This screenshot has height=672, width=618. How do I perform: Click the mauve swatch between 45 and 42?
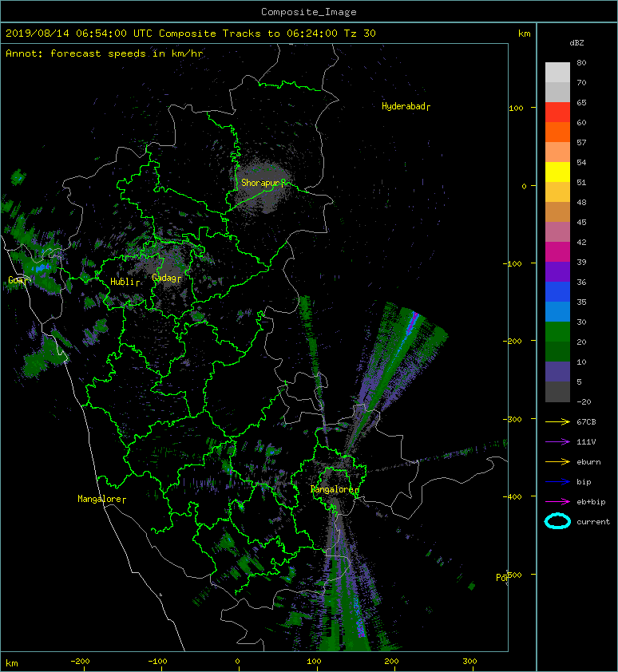(x=557, y=232)
